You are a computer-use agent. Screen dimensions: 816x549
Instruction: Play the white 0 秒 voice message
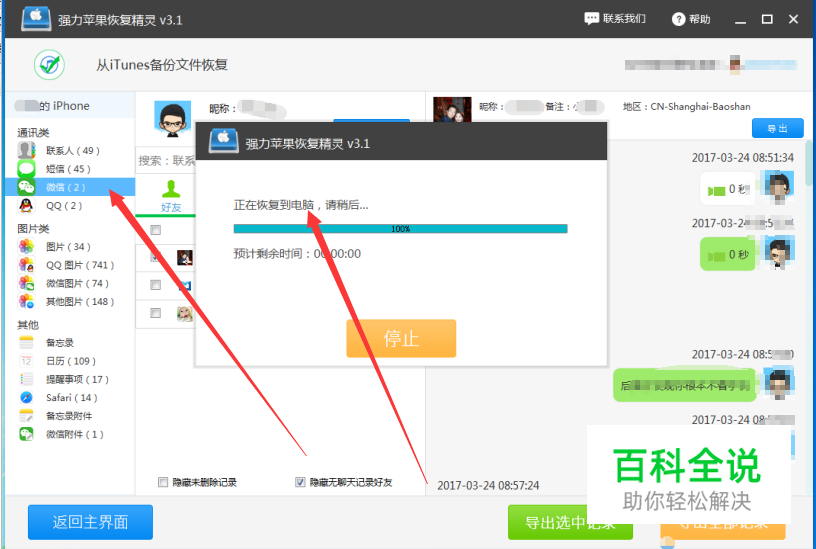[728, 189]
